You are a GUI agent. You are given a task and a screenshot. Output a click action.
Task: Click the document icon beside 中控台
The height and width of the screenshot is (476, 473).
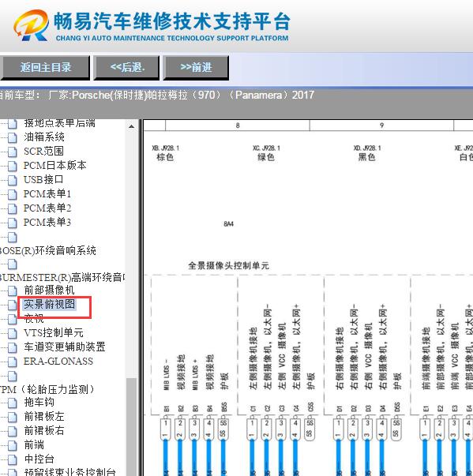click(x=13, y=459)
